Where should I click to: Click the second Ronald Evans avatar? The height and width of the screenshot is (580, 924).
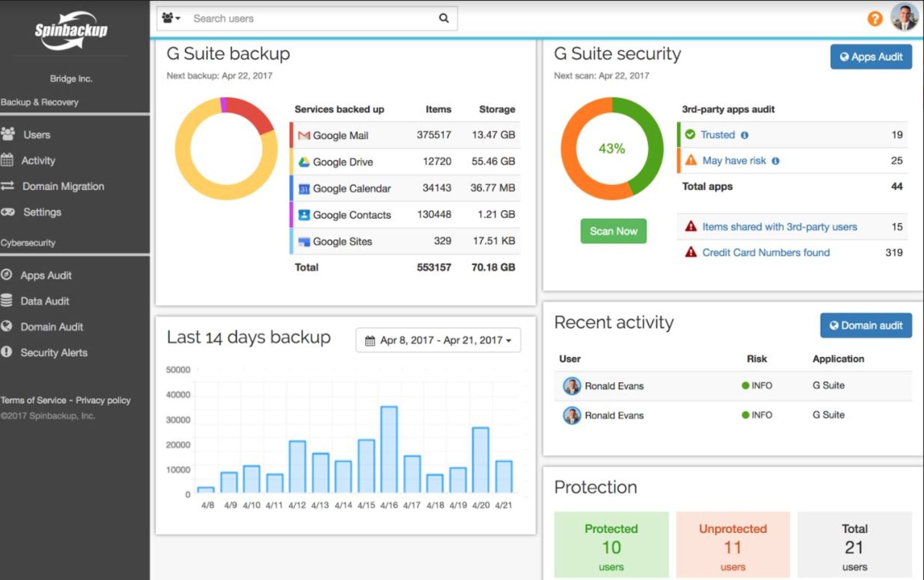(572, 415)
